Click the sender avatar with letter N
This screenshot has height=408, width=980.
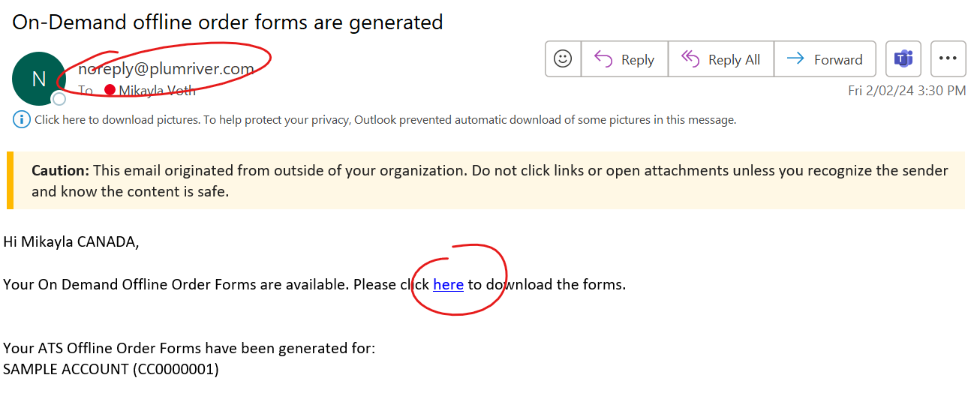(x=38, y=78)
